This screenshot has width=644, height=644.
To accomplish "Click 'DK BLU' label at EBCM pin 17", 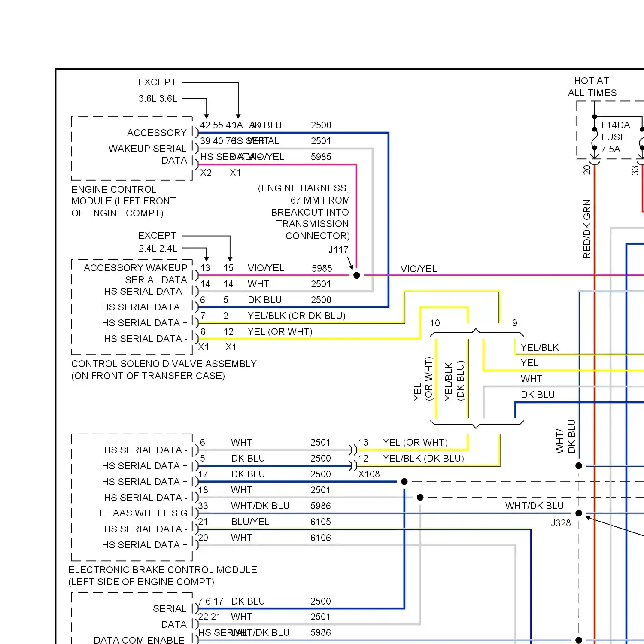I will point(248,474).
